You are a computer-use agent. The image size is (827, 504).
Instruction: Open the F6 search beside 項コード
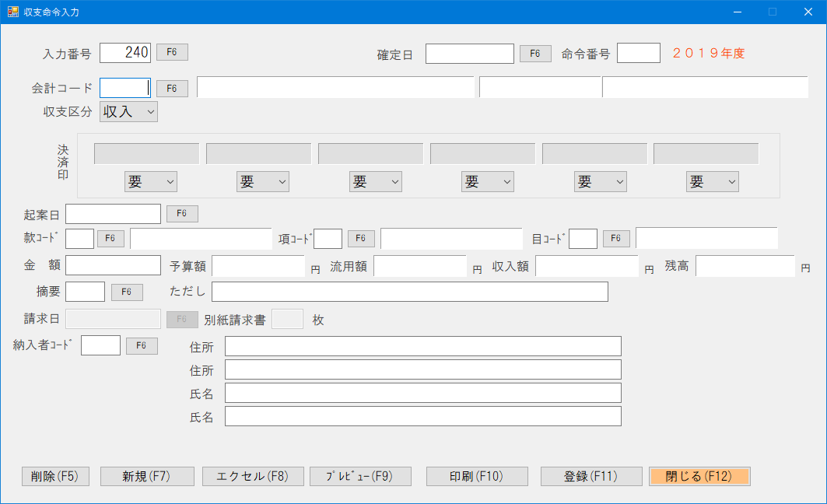tap(359, 238)
